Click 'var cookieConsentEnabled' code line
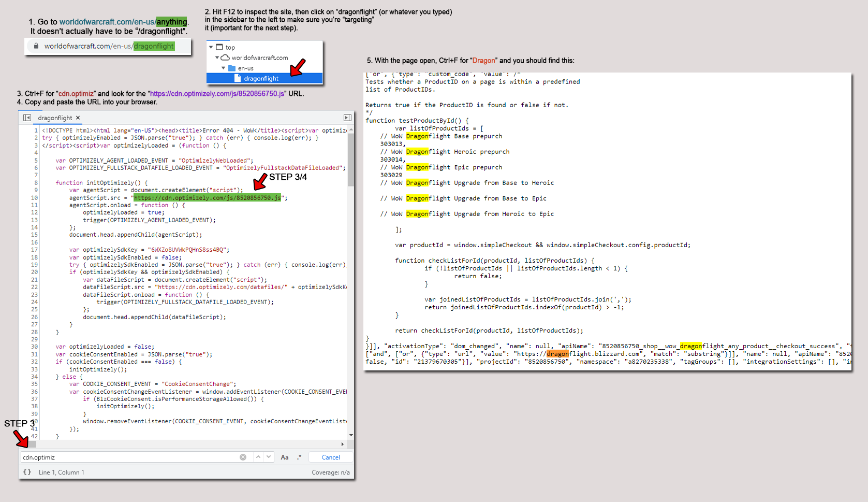 pyautogui.click(x=134, y=354)
